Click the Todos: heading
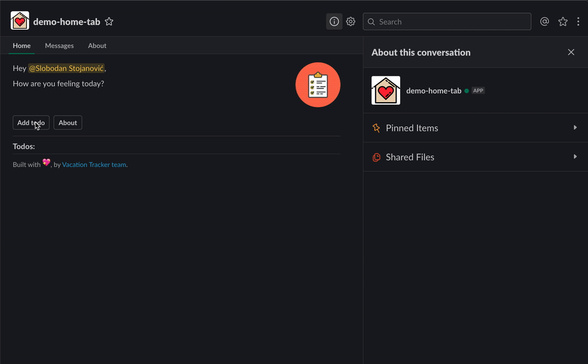Image resolution: width=588 pixels, height=364 pixels. [x=24, y=146]
